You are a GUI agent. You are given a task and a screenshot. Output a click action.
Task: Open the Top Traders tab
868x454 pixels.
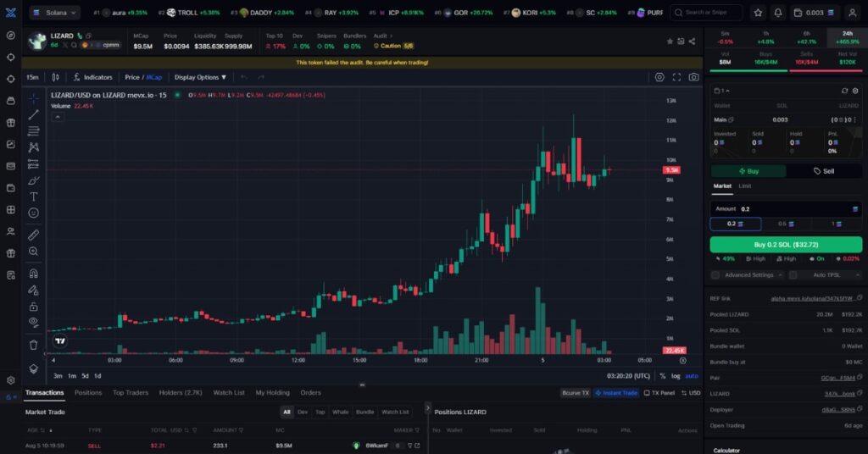point(131,393)
